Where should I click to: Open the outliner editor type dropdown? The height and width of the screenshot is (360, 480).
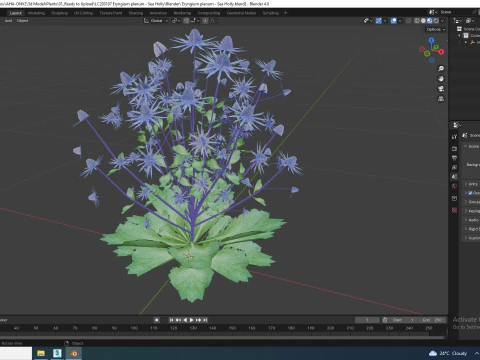457,21
